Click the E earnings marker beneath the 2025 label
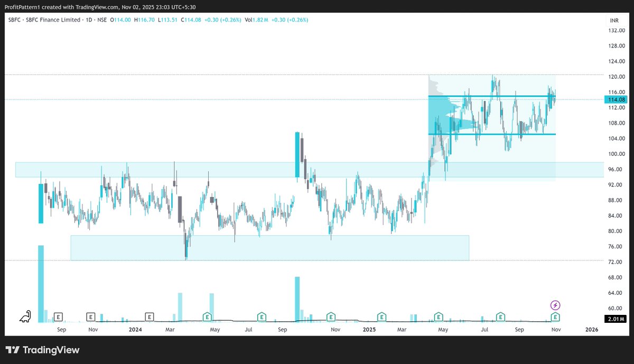This screenshot has height=364, width=634. click(x=381, y=317)
